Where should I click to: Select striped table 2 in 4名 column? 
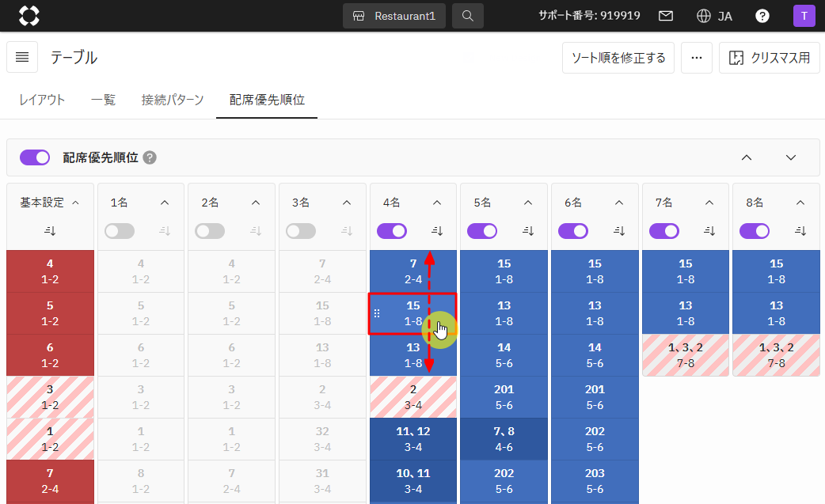[x=413, y=396]
